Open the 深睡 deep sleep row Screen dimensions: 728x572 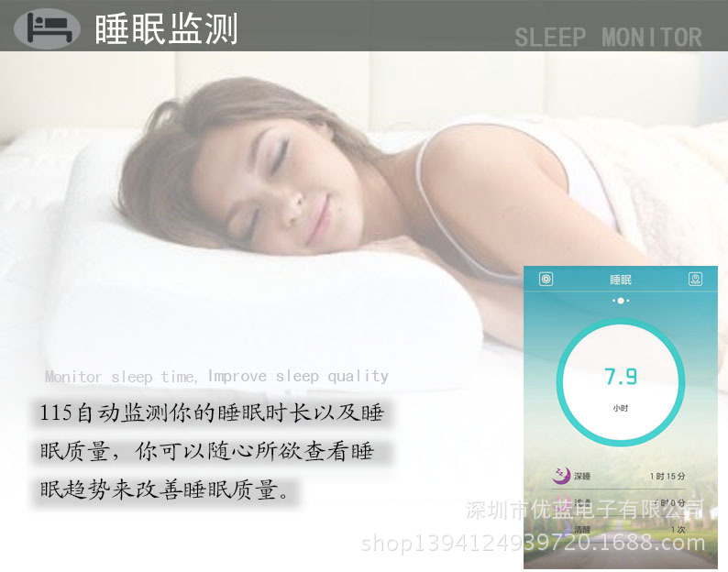tap(619, 476)
